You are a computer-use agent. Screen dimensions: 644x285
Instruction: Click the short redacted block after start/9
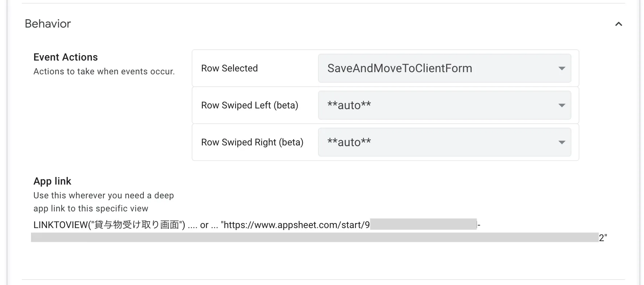point(423,224)
